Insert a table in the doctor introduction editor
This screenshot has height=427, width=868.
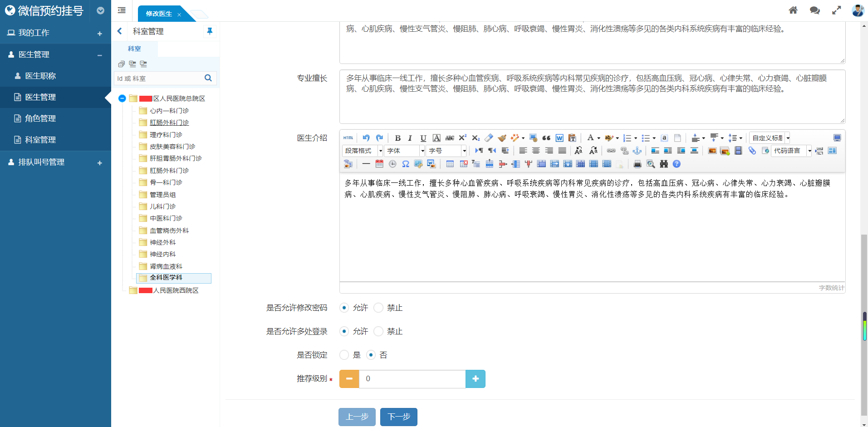click(450, 164)
